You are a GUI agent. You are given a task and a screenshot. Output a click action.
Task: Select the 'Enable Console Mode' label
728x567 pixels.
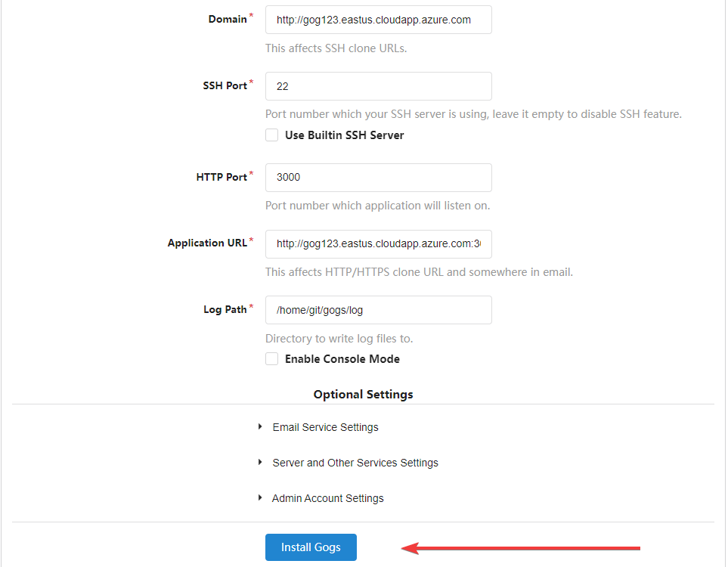coord(342,359)
